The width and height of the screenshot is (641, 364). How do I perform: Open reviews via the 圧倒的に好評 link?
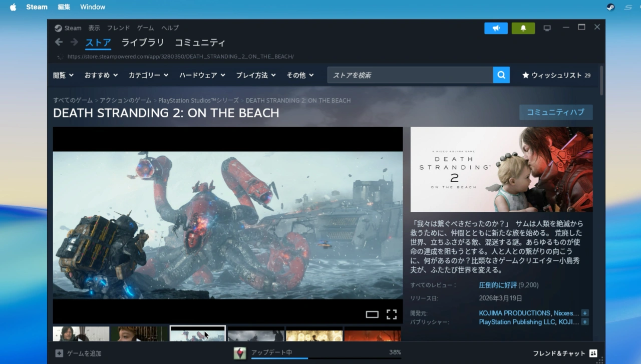coord(497,284)
